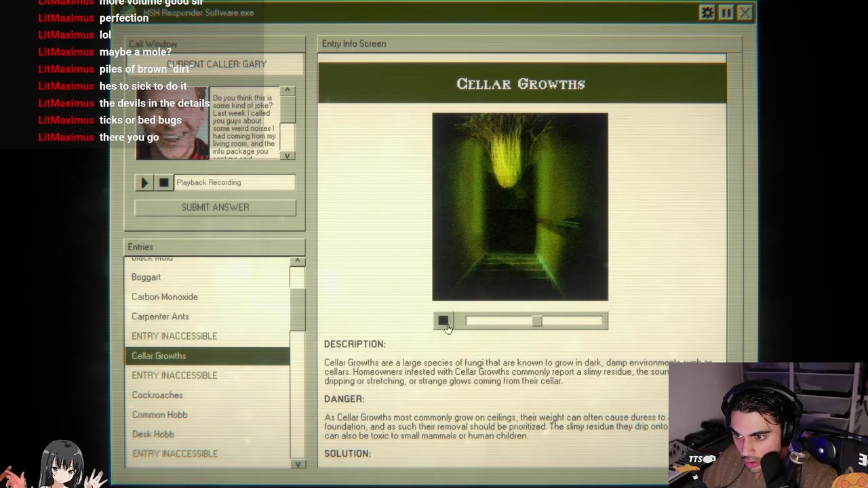Click the streamer webcam overlay
This screenshot has width=868, height=488.
[768, 425]
